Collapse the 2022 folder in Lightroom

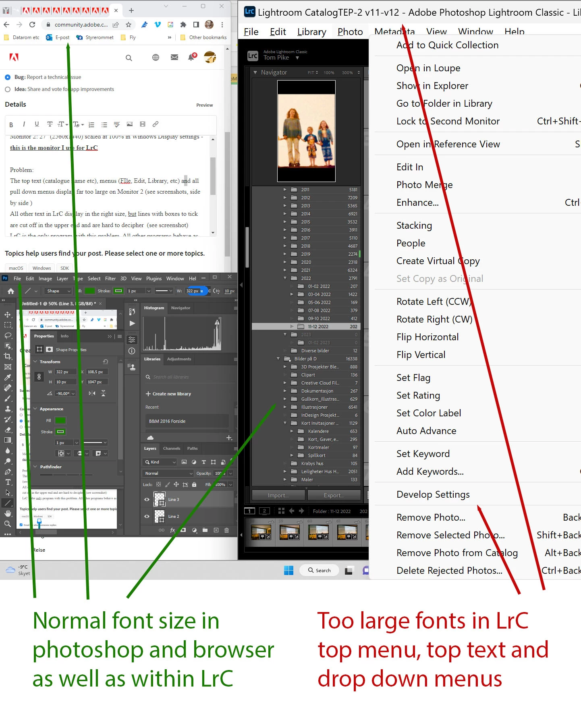[285, 278]
